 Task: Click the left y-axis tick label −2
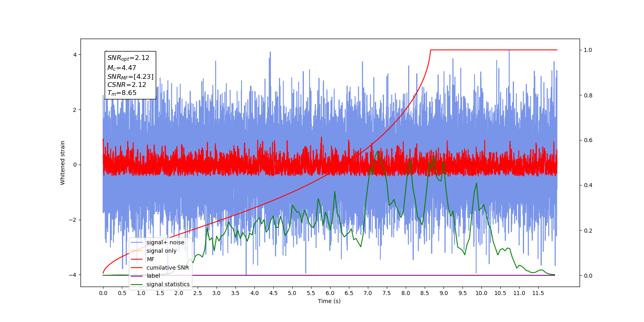tap(72, 220)
